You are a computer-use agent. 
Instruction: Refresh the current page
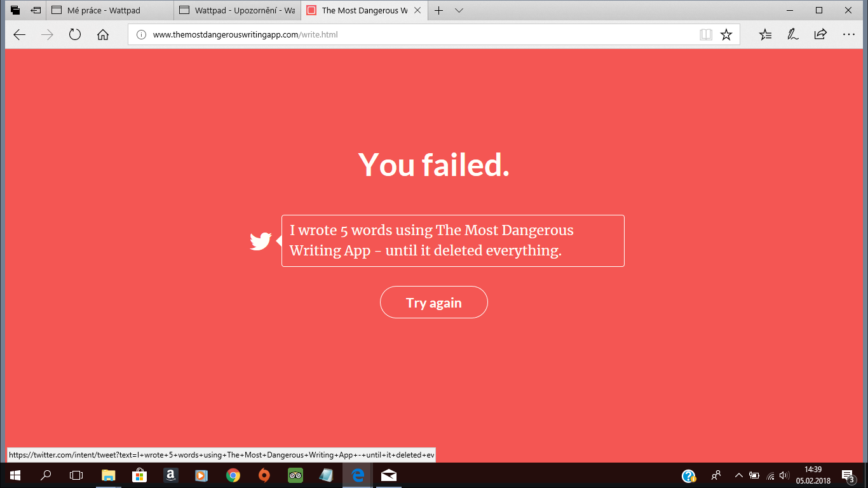[x=75, y=34]
